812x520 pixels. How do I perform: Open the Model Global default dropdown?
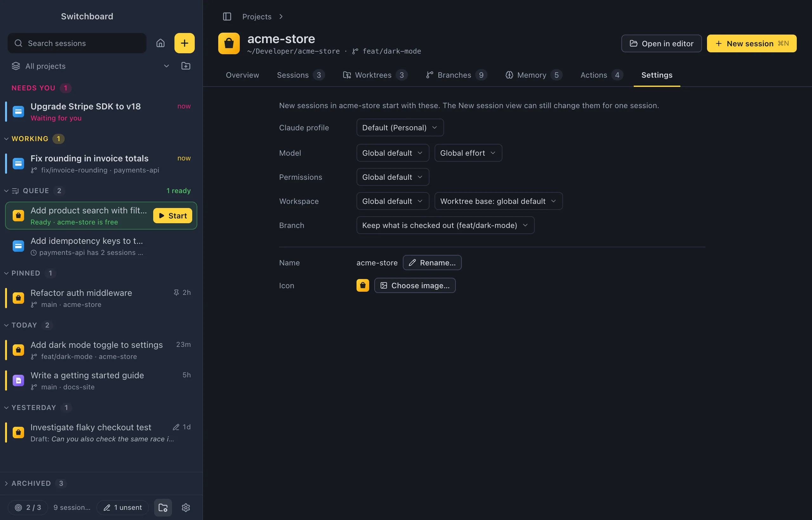pos(392,153)
